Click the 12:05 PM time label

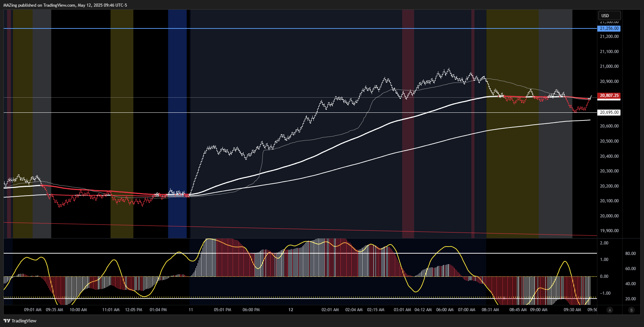click(x=134, y=310)
